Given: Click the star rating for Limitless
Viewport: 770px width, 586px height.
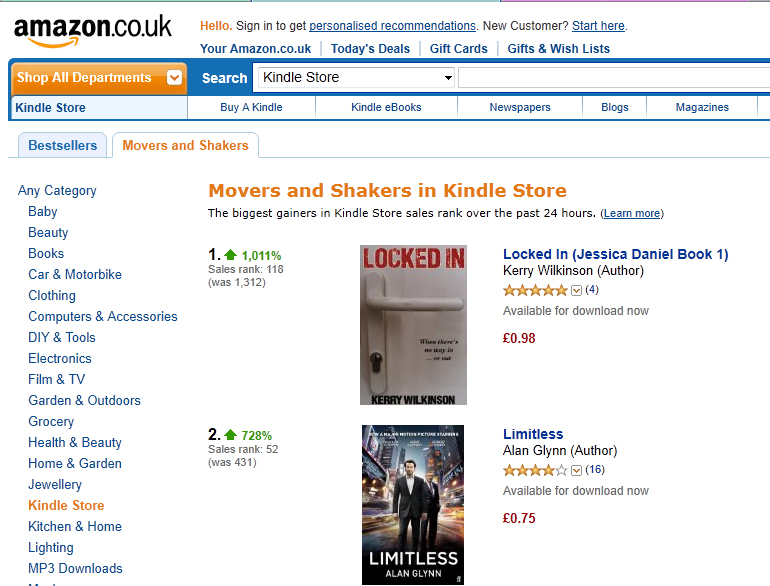Looking at the screenshot, I should [x=535, y=470].
